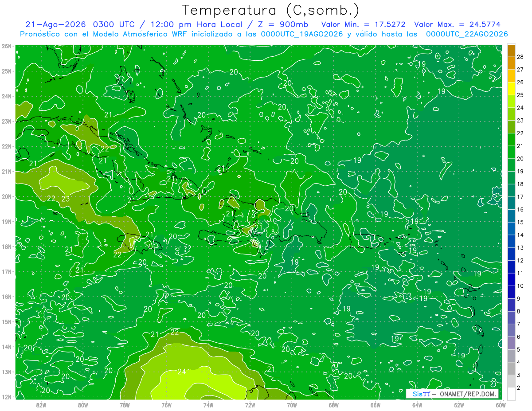Click the '19N' latitude axis label
This screenshot has height=411, width=532.
point(7,222)
